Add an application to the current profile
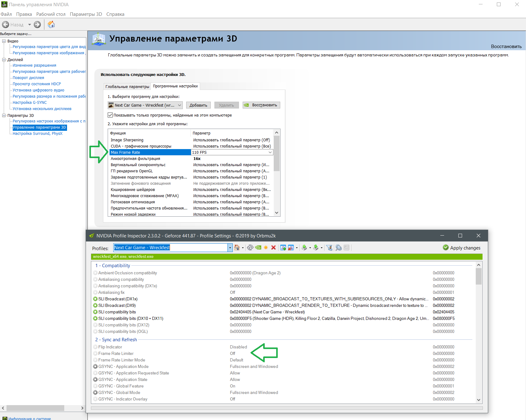The width and height of the screenshot is (526, 420). (x=283, y=248)
